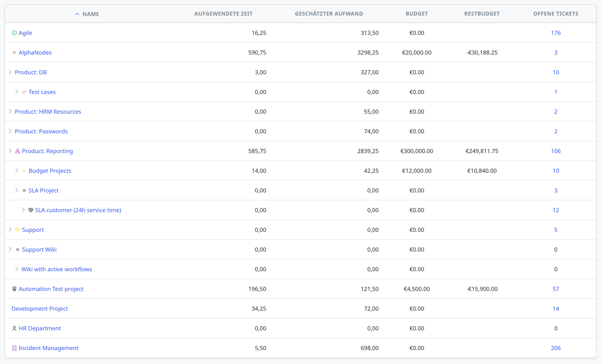Screen dimensions: 601x364
Task: Click the heart icon beside SLA customer row
Action: (x=31, y=210)
